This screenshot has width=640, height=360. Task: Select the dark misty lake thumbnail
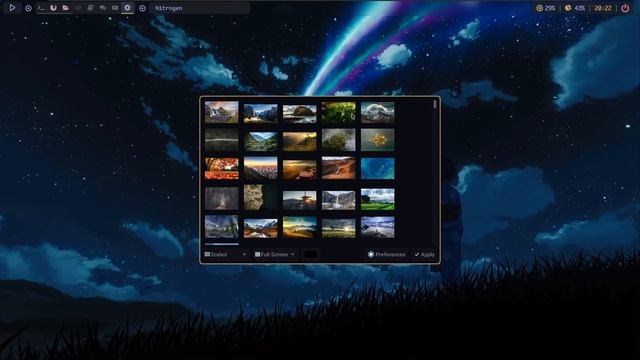(x=222, y=140)
